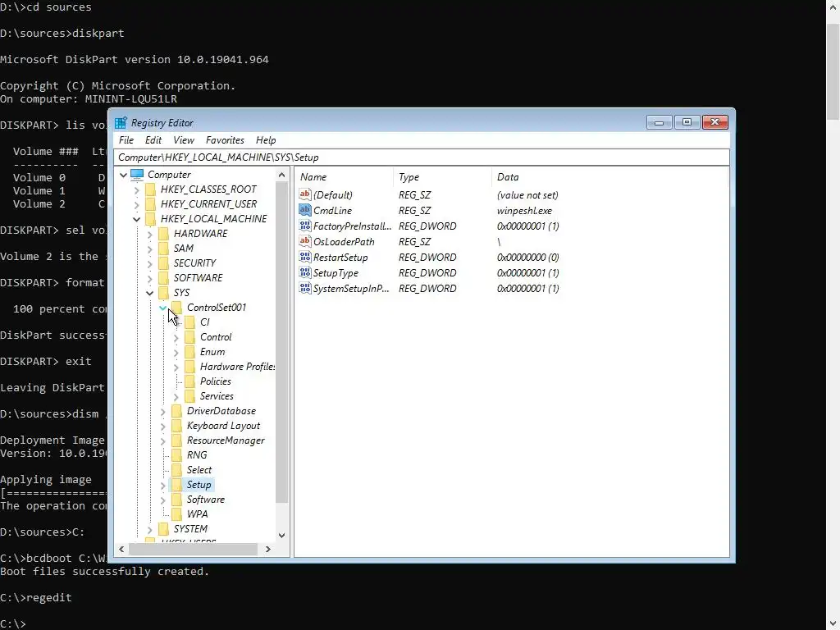Screen dimensions: 840x630
Task: Click the Services key folder icon
Action: point(189,396)
